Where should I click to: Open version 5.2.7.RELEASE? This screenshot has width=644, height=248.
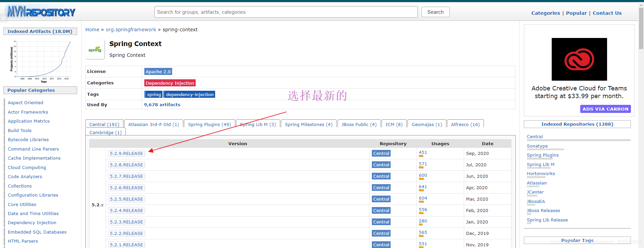coord(127,176)
